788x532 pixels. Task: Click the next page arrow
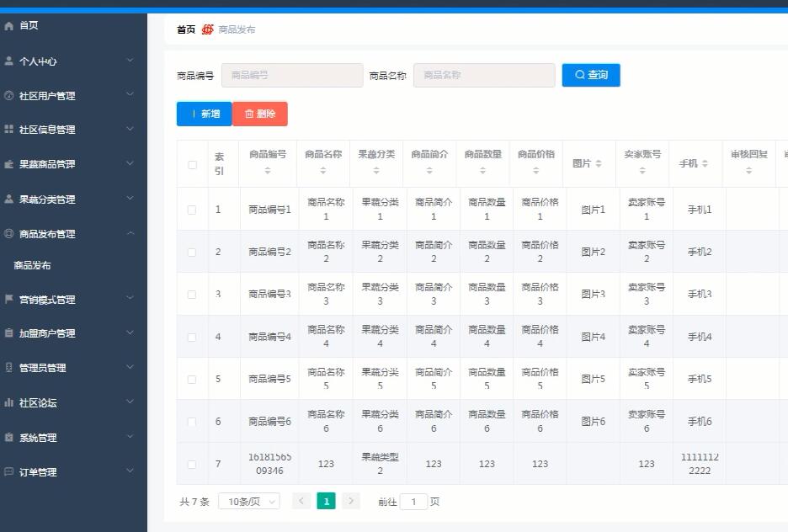tap(351, 501)
